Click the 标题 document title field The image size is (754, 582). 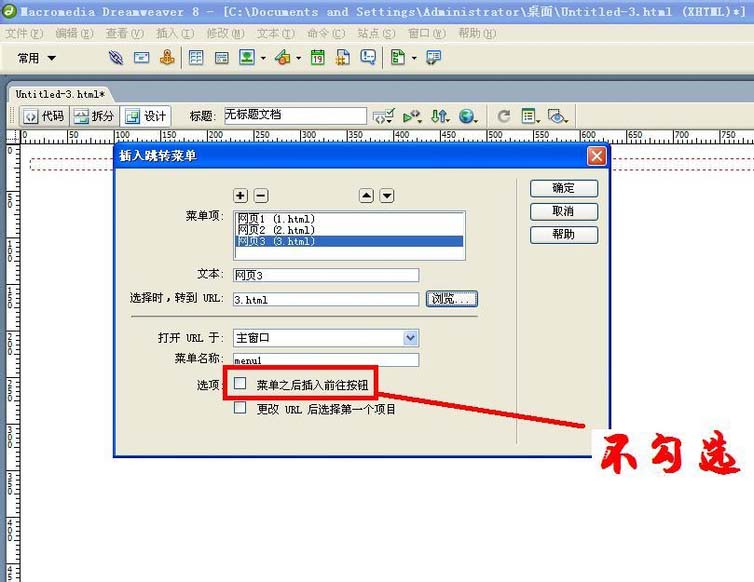[296, 115]
